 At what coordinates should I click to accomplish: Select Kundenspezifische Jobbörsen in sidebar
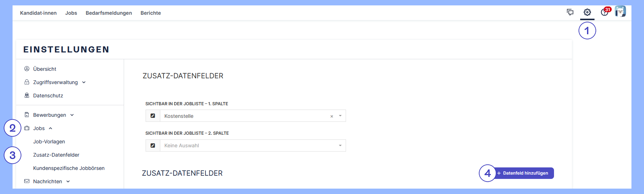coord(69,168)
